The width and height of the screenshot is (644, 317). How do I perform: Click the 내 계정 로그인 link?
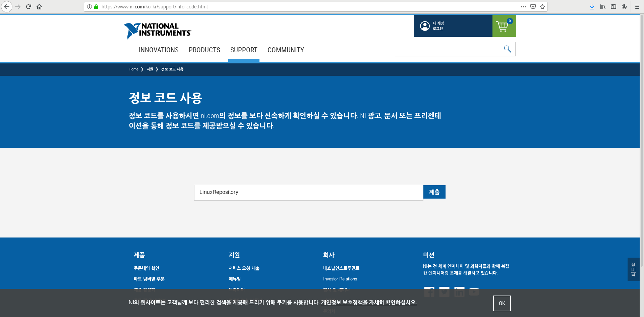[438, 26]
